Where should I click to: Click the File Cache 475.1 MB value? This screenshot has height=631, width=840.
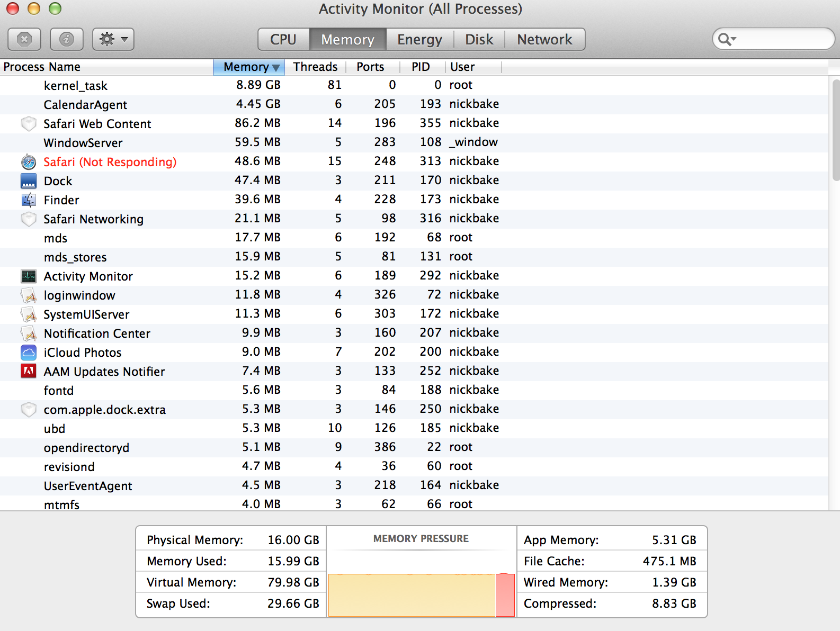point(669,561)
